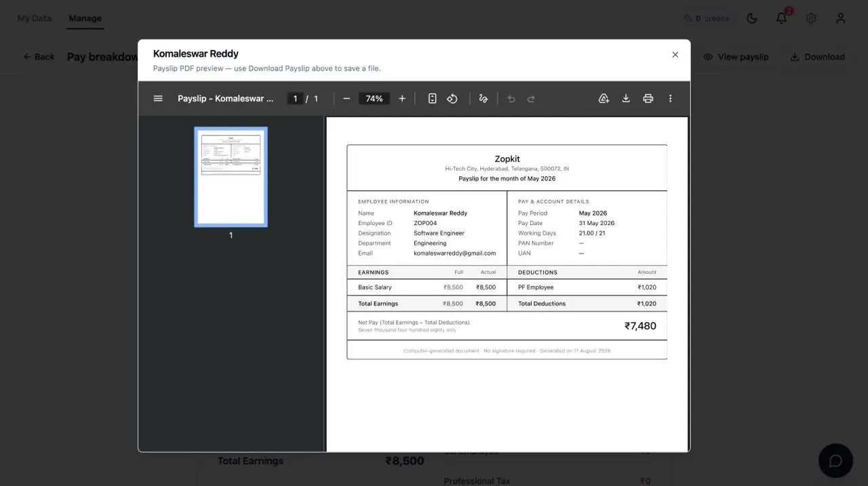This screenshot has height=486, width=868.
Task: Click the Download button in page header
Action: 817,57
